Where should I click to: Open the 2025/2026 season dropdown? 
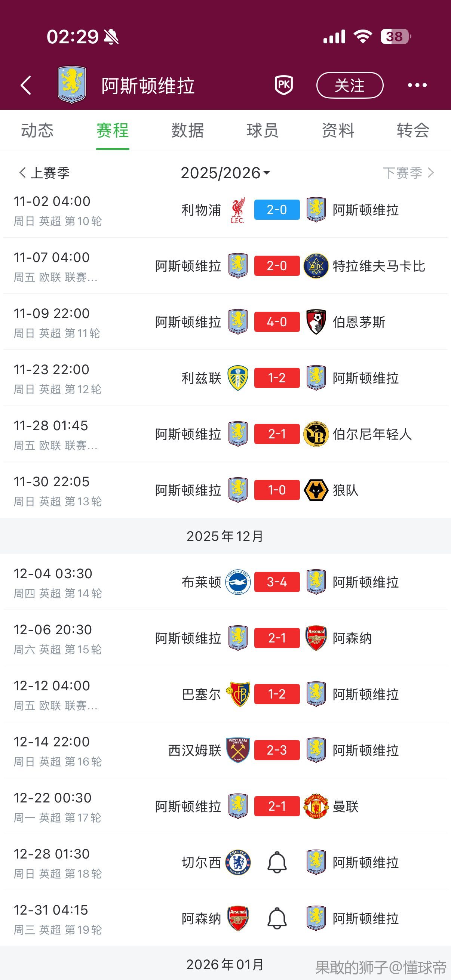coord(225,173)
